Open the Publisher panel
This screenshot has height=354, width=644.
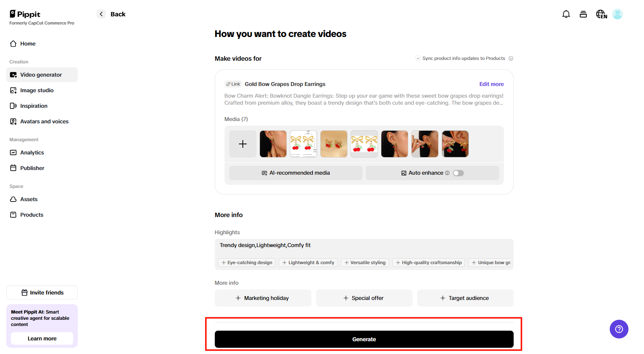coord(32,168)
